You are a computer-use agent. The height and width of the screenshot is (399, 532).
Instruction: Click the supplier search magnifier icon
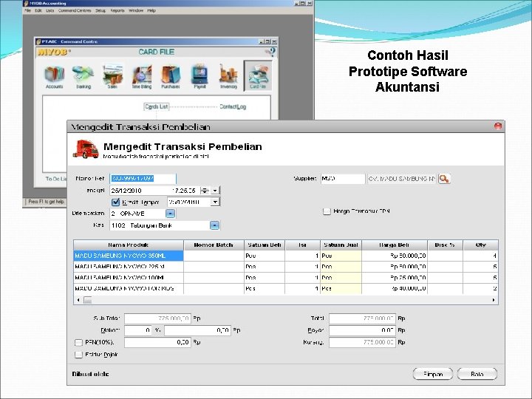point(444,179)
